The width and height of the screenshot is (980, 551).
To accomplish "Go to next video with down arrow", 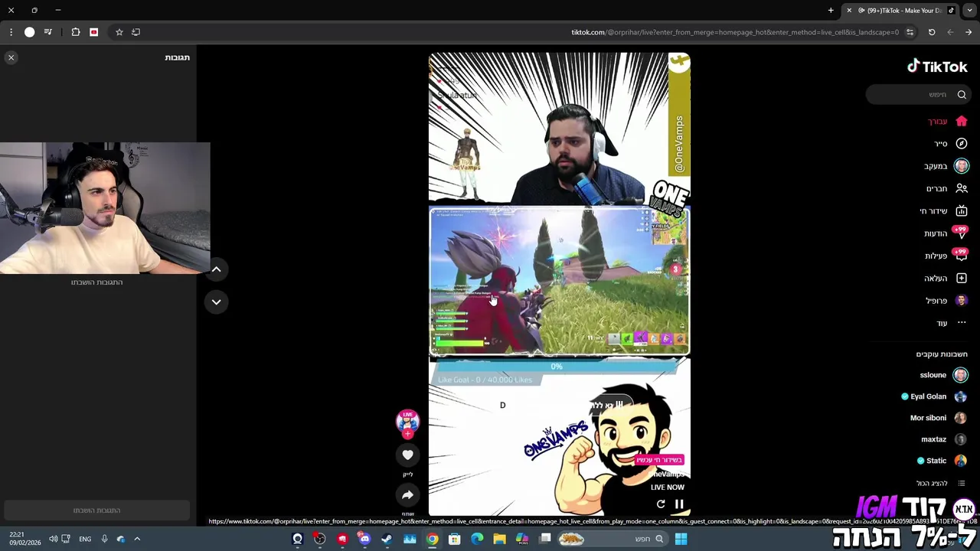I will 216,302.
